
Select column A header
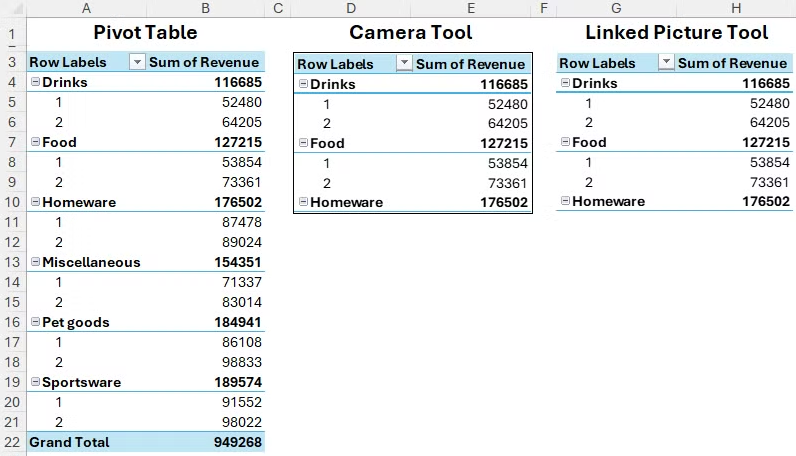click(x=86, y=8)
